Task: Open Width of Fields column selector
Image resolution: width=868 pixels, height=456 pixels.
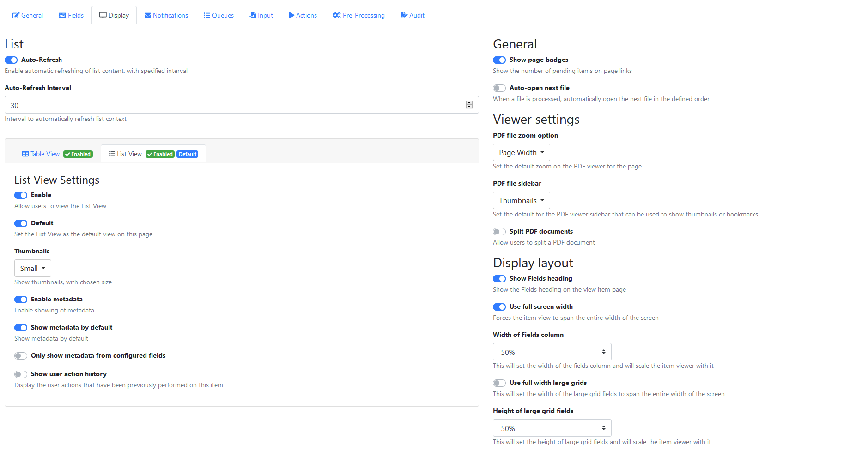Action: 552,352
